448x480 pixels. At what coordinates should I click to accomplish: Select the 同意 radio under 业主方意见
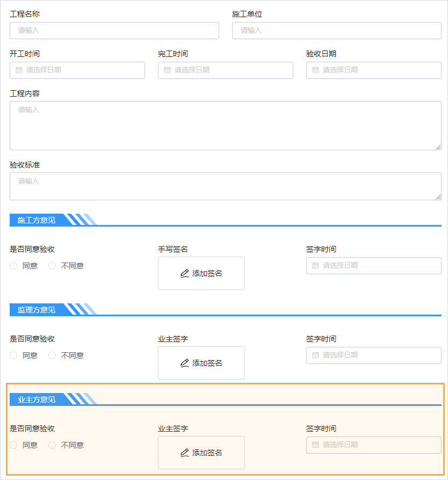[13, 445]
